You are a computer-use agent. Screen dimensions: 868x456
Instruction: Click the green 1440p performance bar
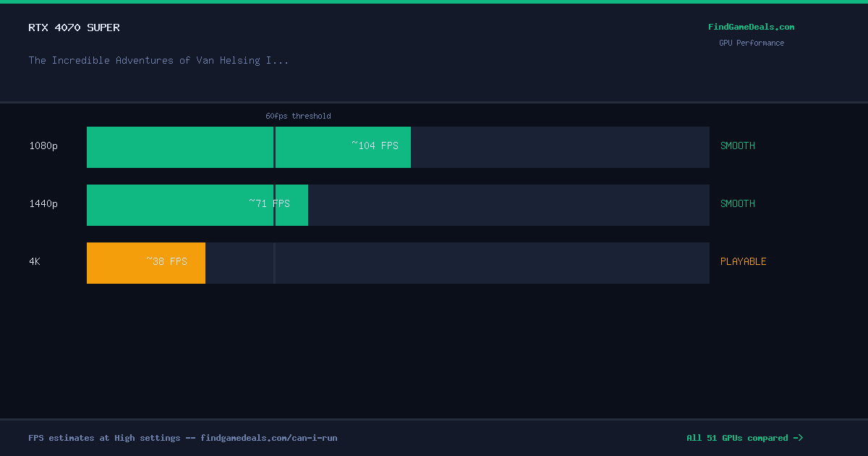197,205
